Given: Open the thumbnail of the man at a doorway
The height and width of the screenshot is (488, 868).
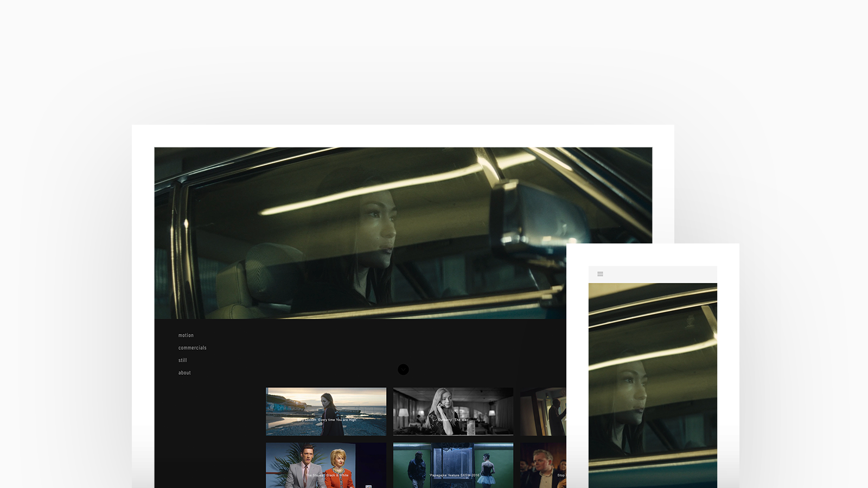Looking at the screenshot, I should click(x=543, y=412).
